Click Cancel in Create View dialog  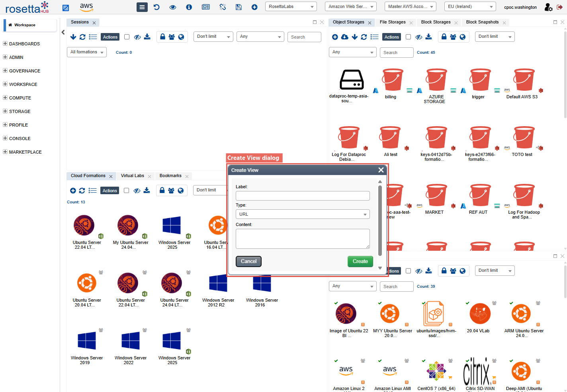(x=248, y=261)
